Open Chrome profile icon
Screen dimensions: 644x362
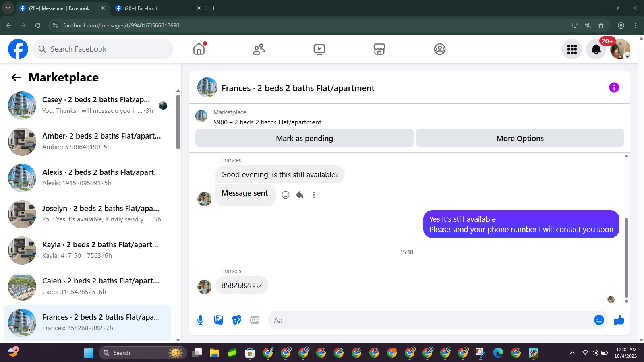(621, 25)
